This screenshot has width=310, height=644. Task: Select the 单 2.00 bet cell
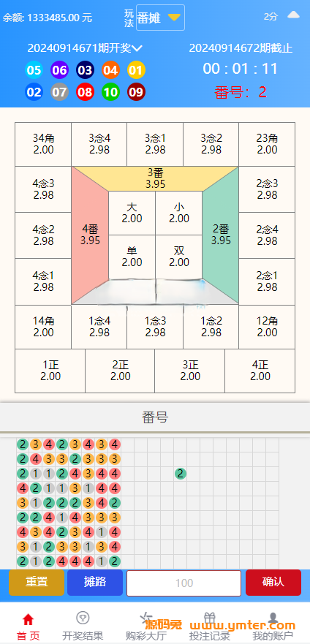(x=132, y=257)
